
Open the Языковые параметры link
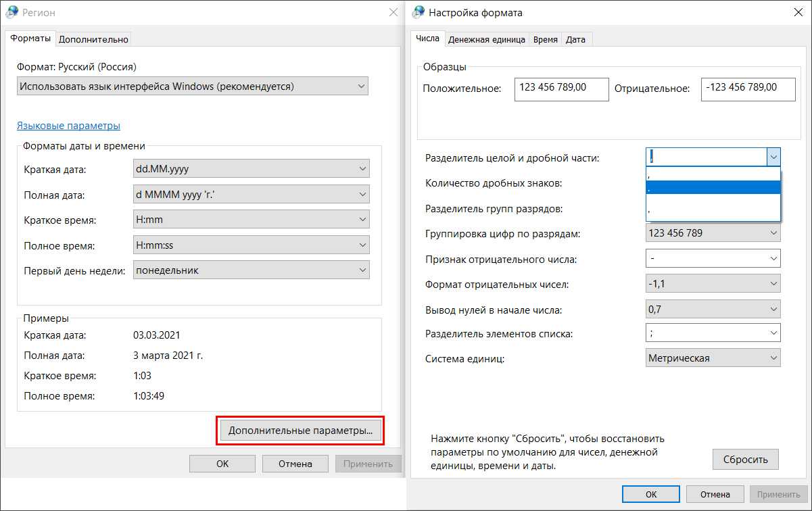click(68, 126)
